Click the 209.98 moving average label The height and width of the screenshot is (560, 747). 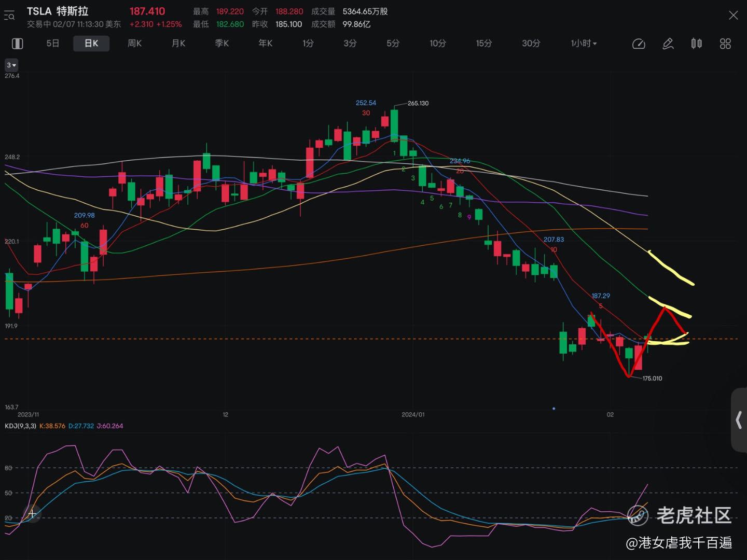click(85, 216)
